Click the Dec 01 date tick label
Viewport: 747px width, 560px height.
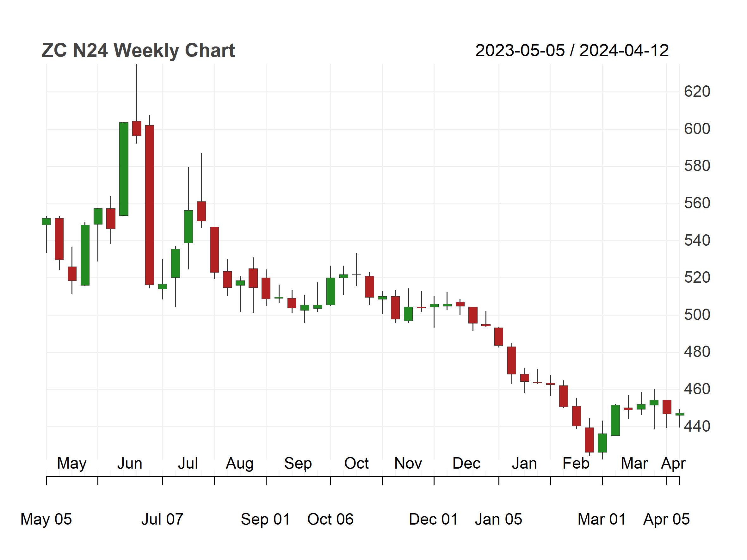pyautogui.click(x=433, y=520)
